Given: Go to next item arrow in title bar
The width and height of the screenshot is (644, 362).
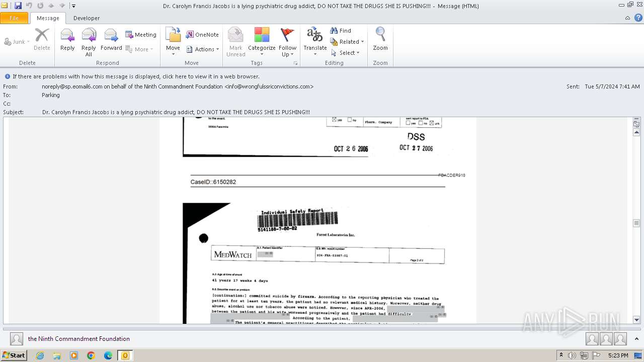Looking at the screenshot, I should pos(62,6).
